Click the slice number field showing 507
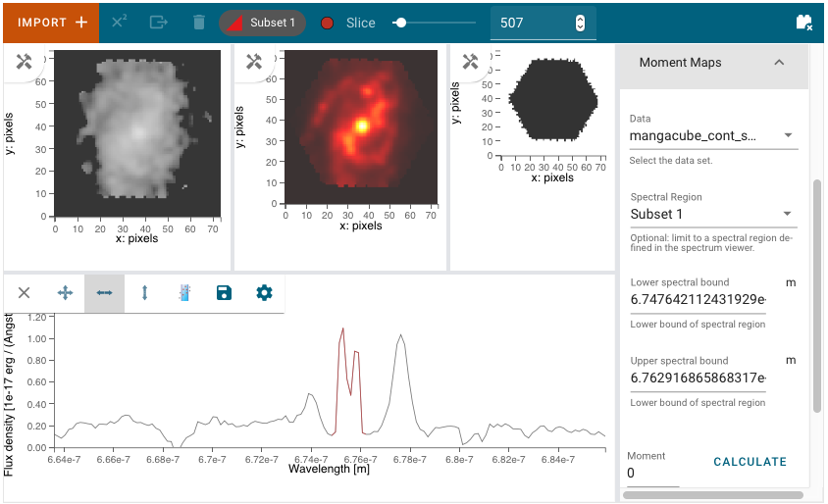828x504 pixels. point(535,23)
